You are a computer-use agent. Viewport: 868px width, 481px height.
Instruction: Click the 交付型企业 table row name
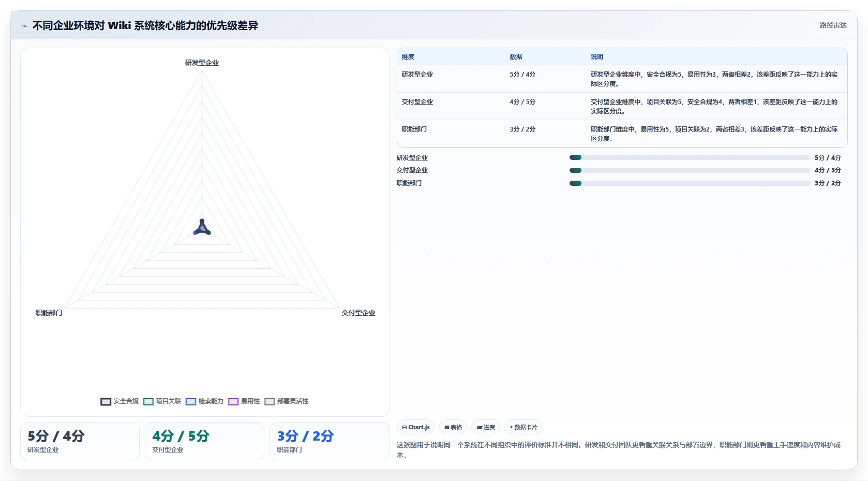click(x=417, y=102)
